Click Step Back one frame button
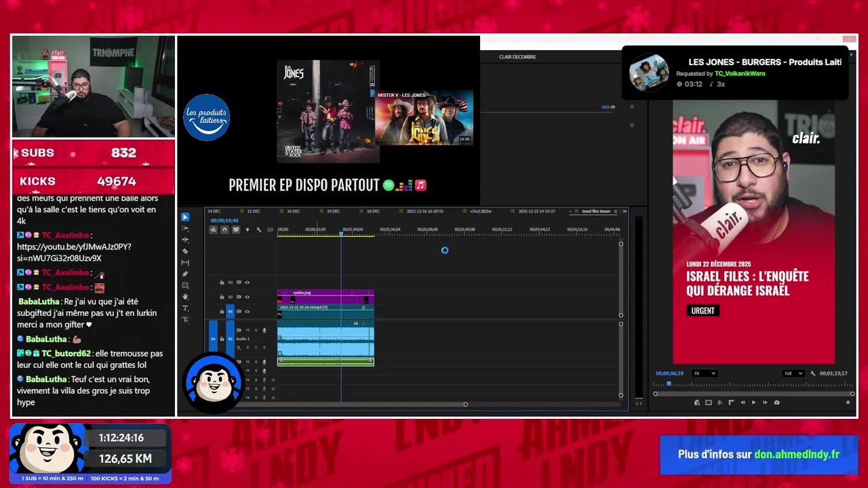This screenshot has width=868, height=488. [743, 403]
